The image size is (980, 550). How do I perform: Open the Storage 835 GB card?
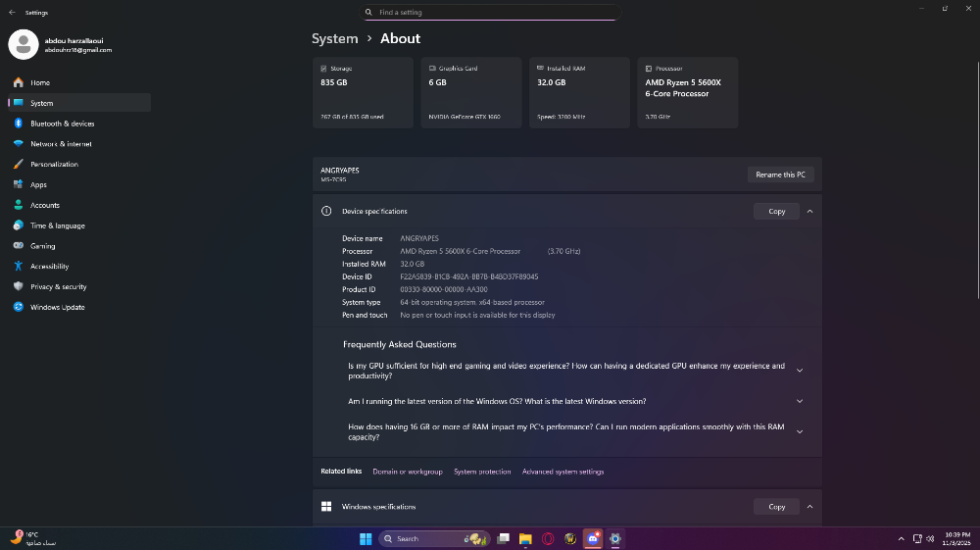tap(364, 92)
